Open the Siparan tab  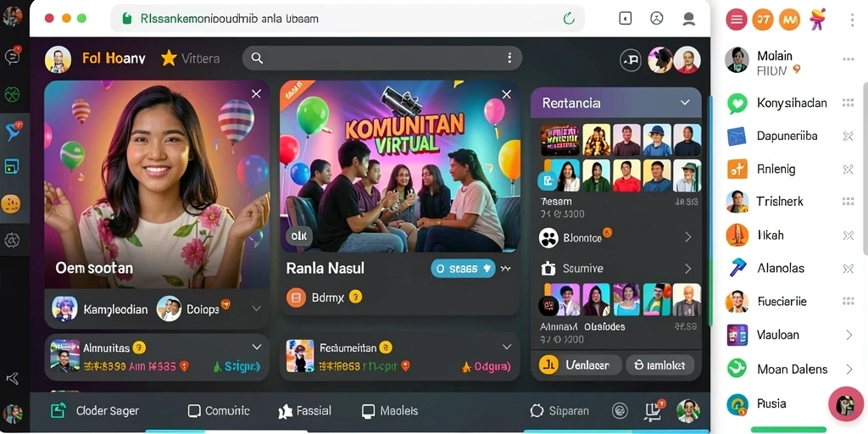pos(559,411)
